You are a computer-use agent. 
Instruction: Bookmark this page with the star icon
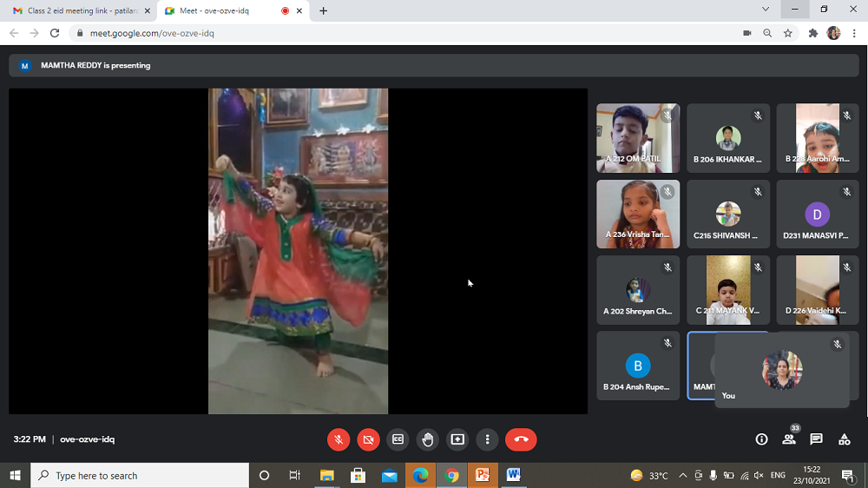click(x=788, y=33)
